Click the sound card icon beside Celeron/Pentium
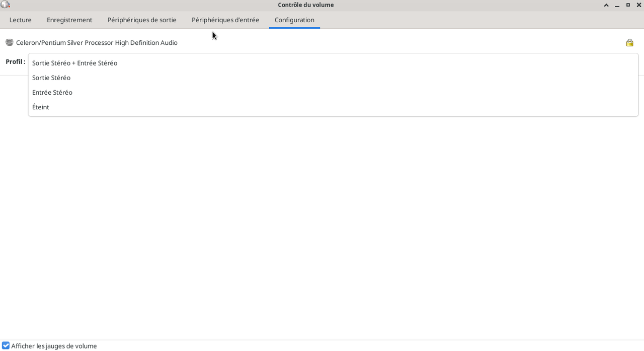 point(9,42)
